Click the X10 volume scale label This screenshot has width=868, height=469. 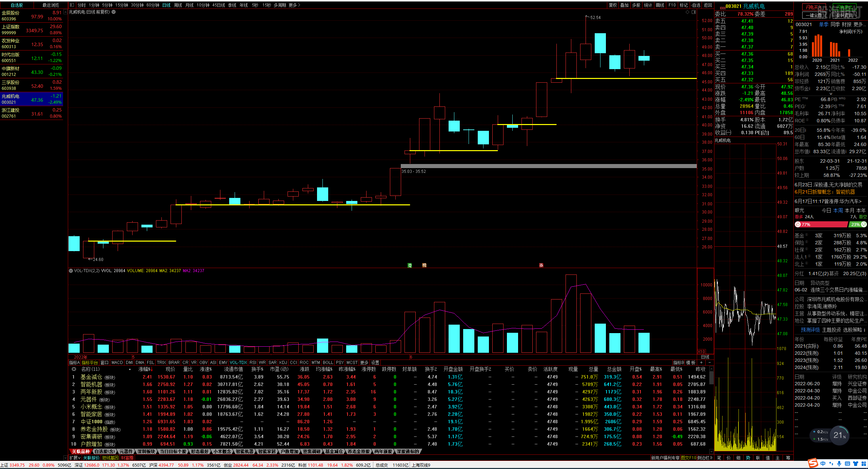[702, 351]
